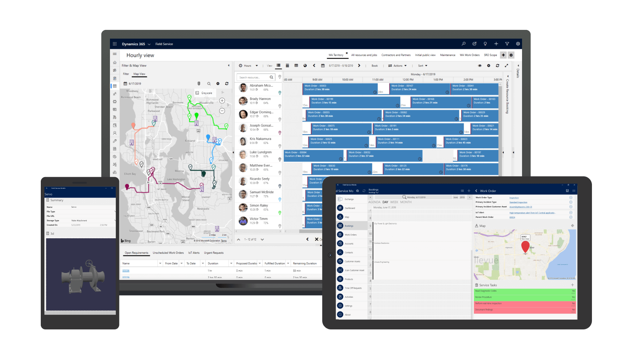Screen dimensions: 644x348
Task: Toggle map pin beside Search resources box
Action: 280,77
